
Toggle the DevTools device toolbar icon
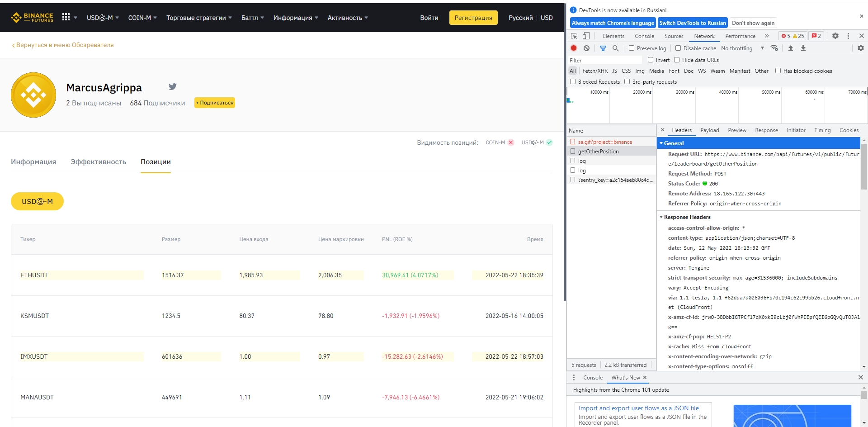pos(586,36)
